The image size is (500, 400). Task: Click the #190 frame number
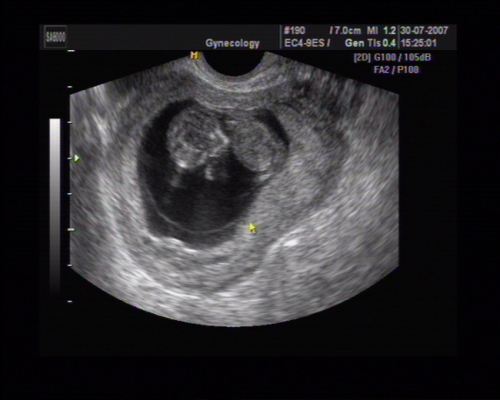click(294, 31)
